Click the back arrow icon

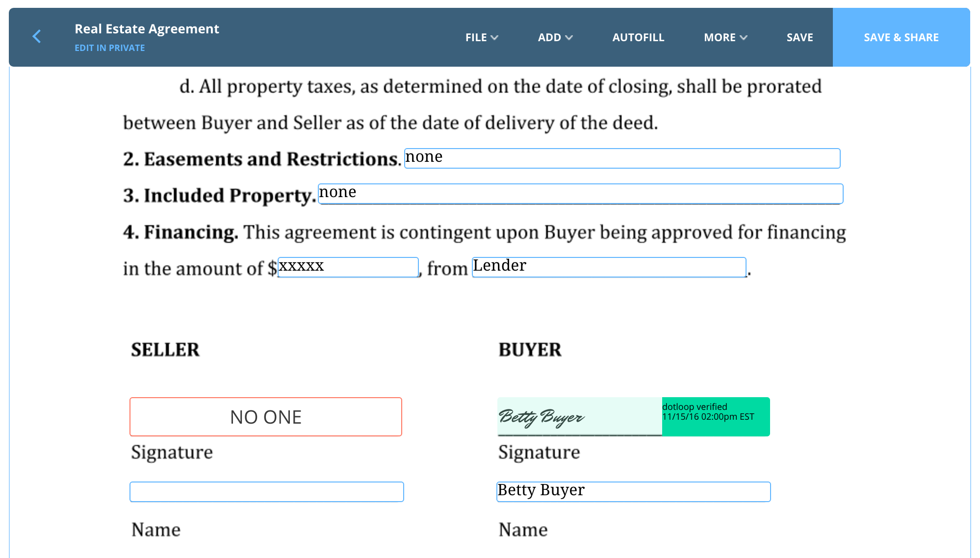(37, 36)
